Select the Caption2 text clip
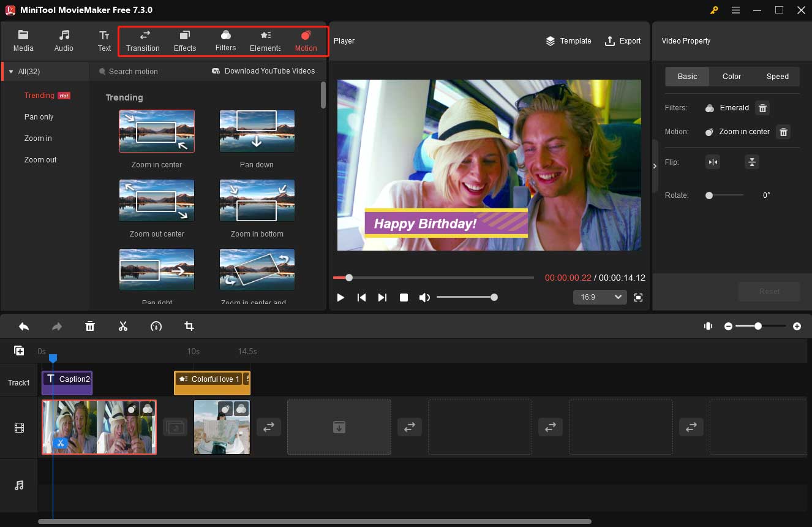This screenshot has height=527, width=812. pyautogui.click(x=67, y=382)
